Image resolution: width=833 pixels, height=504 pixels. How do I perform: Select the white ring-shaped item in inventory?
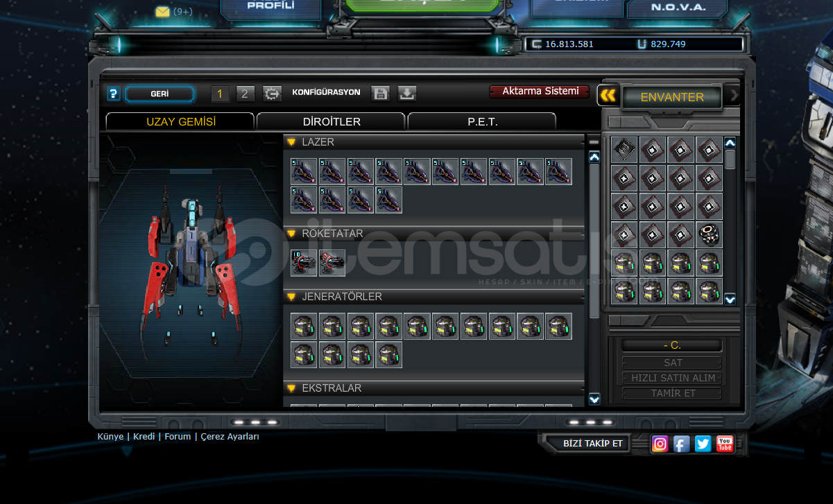click(709, 235)
